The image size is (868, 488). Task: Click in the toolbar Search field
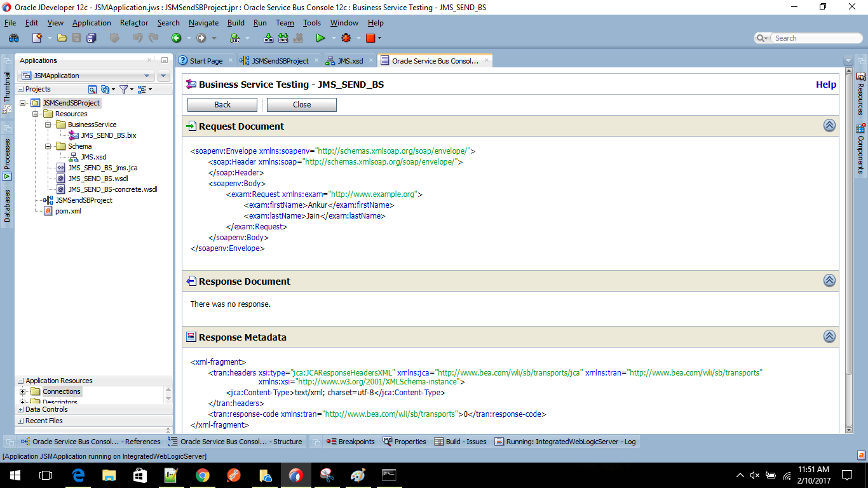[x=817, y=38]
